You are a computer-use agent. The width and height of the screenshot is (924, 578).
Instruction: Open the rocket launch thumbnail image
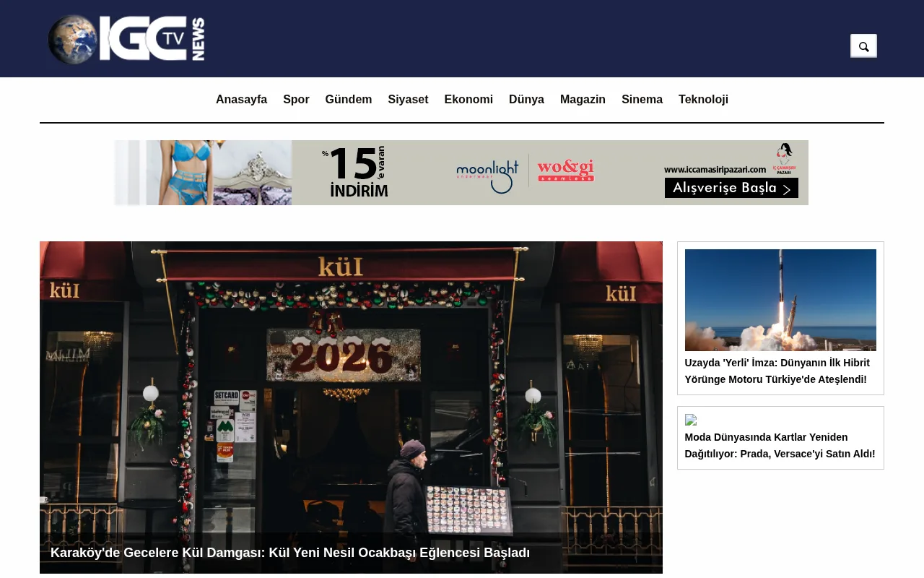(x=780, y=300)
